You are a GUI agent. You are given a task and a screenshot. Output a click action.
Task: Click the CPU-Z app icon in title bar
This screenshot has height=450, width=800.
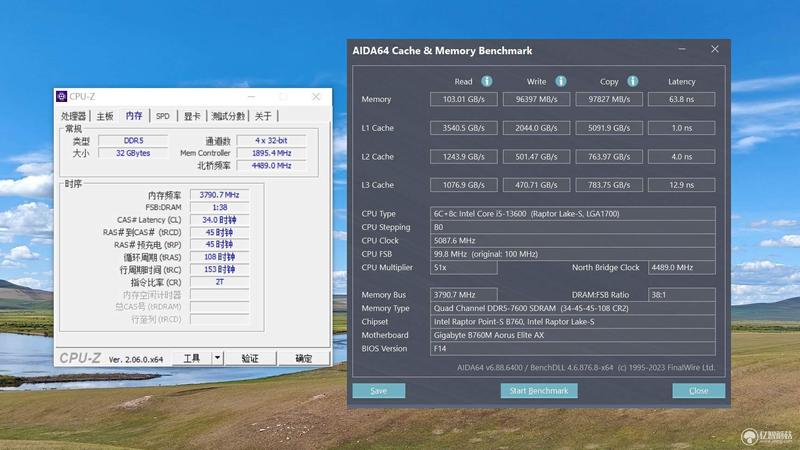62,96
